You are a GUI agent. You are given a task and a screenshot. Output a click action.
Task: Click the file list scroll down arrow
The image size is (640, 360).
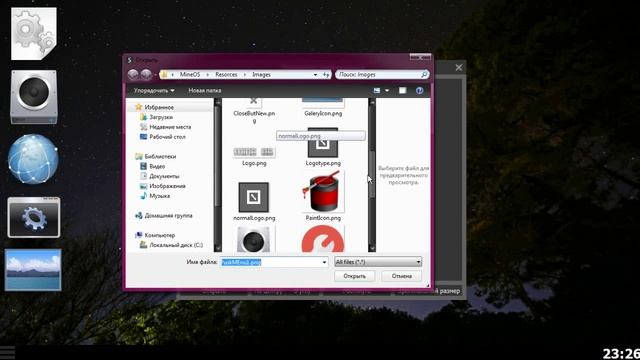point(372,248)
